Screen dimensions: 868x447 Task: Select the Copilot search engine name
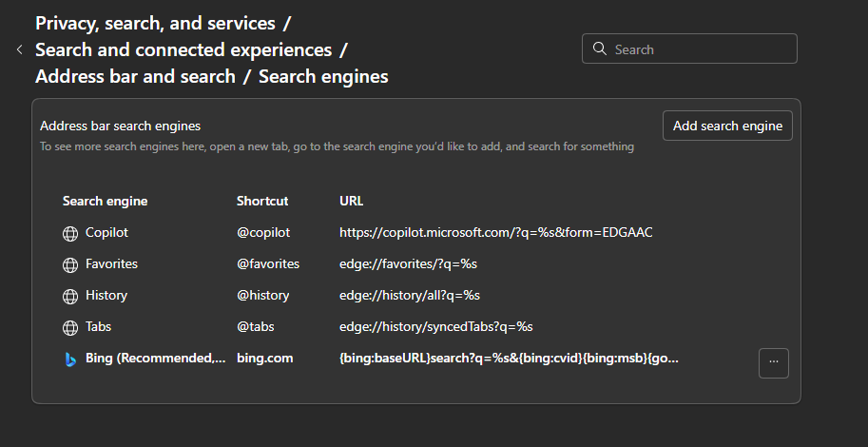[106, 232]
